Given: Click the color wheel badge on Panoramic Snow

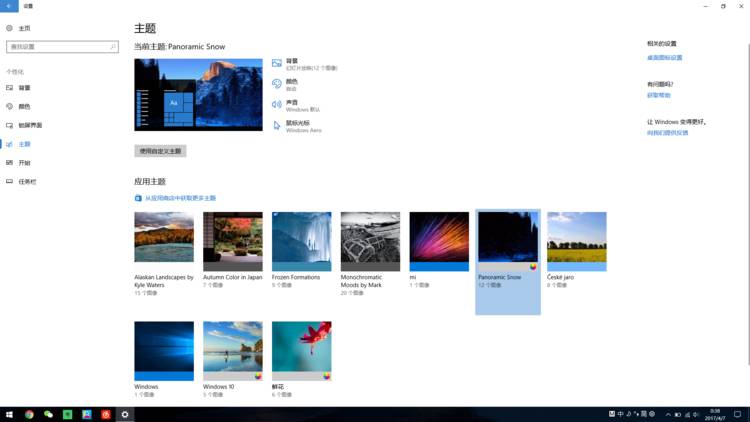Looking at the screenshot, I should pyautogui.click(x=533, y=267).
